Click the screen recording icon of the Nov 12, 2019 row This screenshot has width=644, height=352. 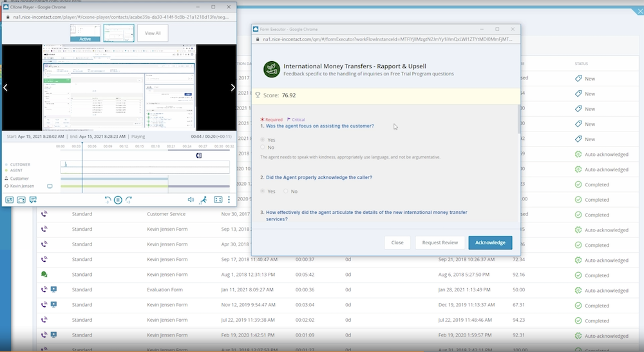(53, 305)
